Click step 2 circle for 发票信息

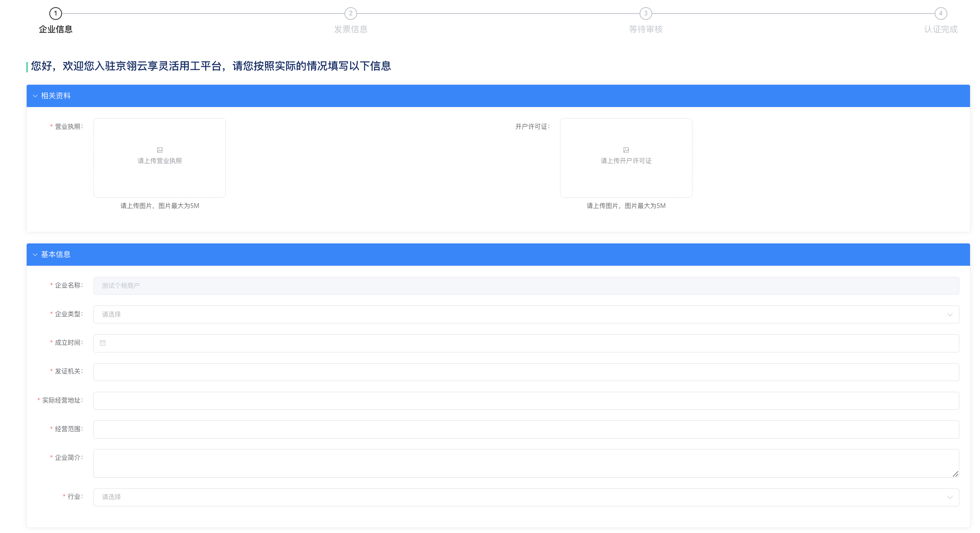(x=350, y=14)
